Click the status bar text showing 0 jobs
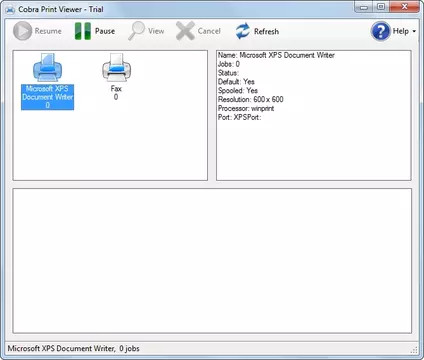The height and width of the screenshot is (360, 424). [x=74, y=349]
